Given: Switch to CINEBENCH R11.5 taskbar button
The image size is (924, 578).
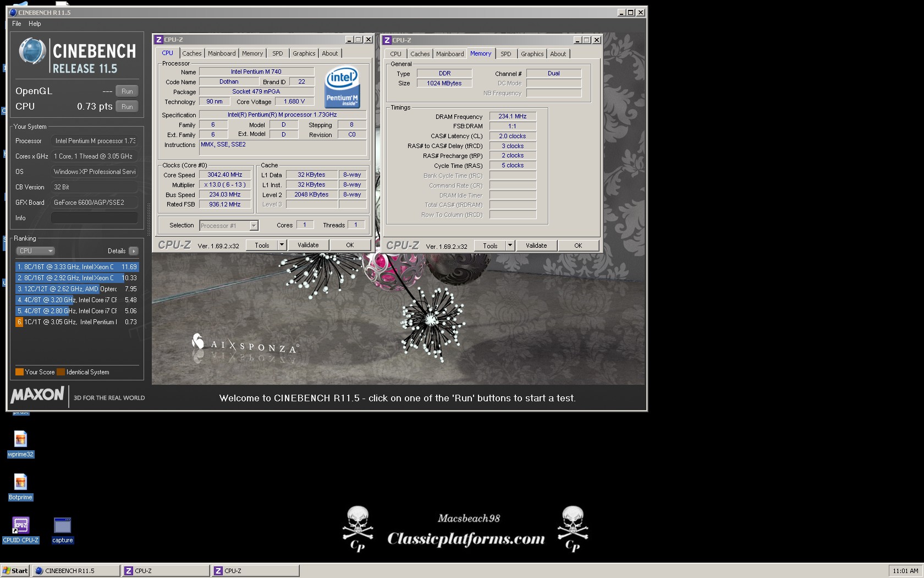Looking at the screenshot, I should [x=76, y=571].
